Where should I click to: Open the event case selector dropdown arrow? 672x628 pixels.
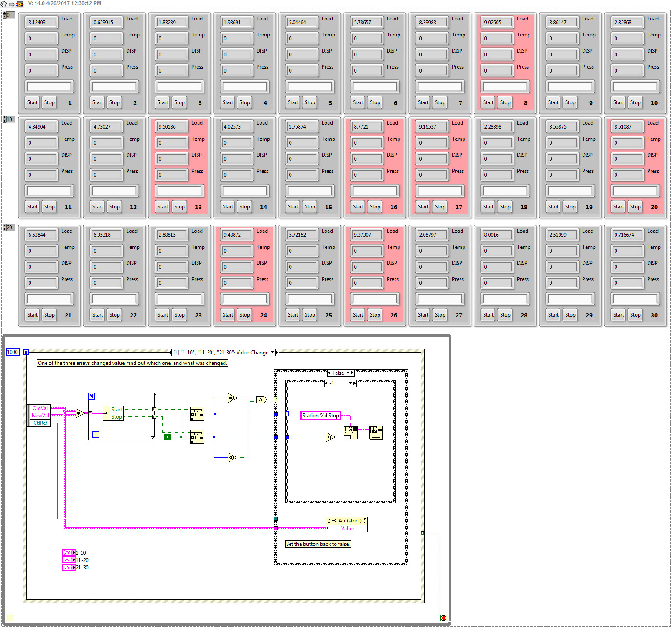click(273, 353)
